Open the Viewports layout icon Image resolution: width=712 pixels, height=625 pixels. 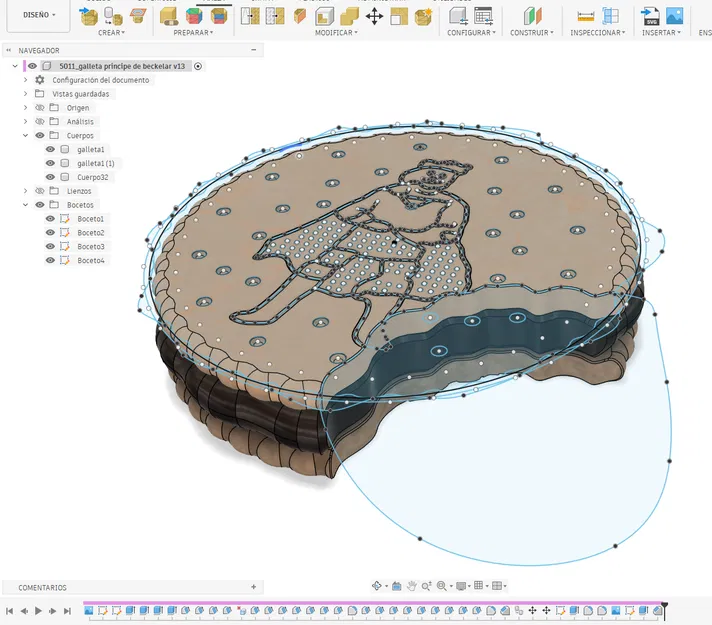497,586
